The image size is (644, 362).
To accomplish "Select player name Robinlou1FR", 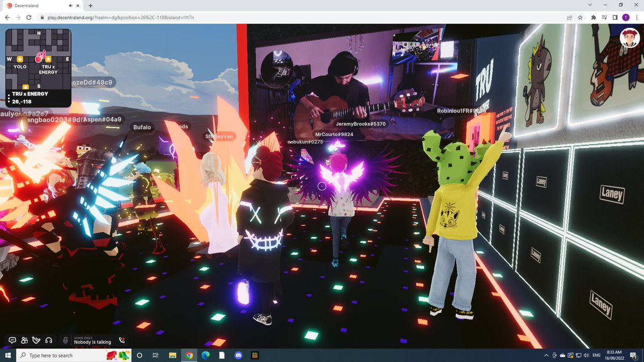I will (x=462, y=111).
